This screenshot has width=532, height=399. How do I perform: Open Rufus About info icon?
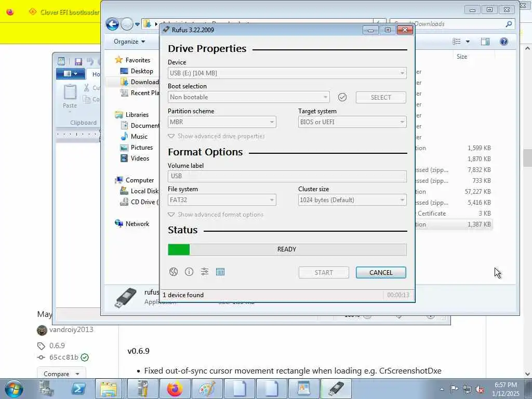pos(189,272)
